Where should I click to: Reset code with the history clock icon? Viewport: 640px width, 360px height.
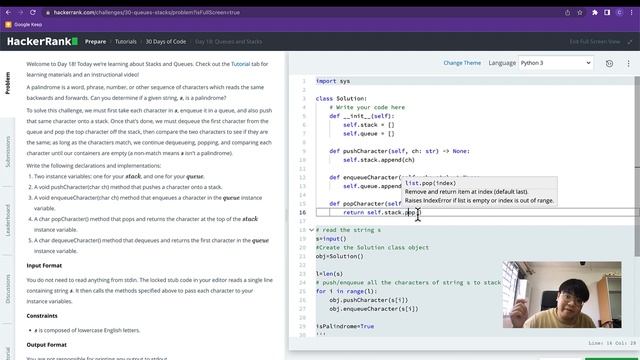point(609,63)
